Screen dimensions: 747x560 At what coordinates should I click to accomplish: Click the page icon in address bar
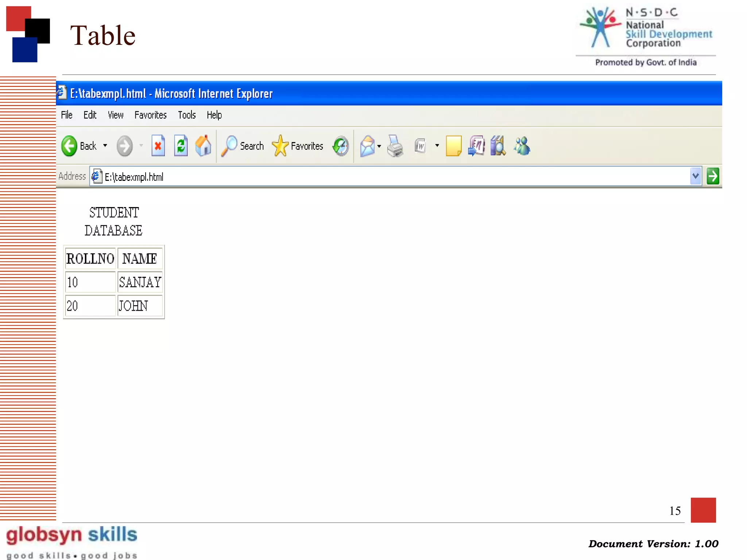click(x=96, y=176)
